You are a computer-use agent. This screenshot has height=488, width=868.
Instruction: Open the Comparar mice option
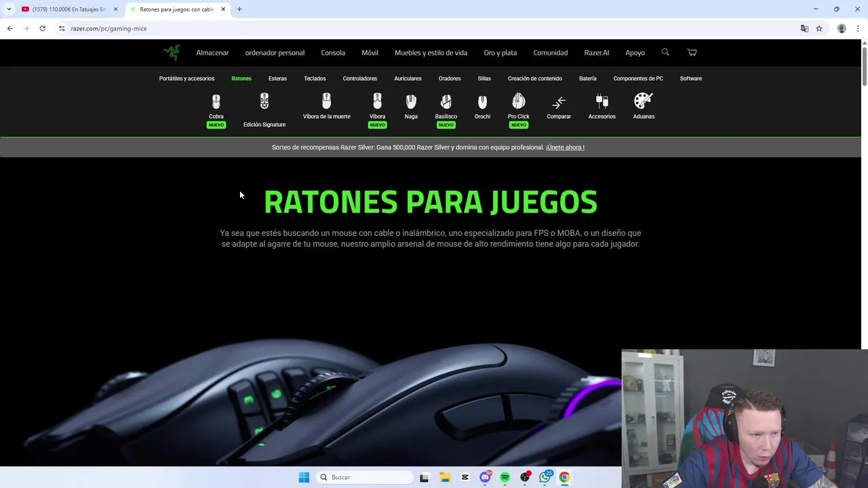[559, 107]
